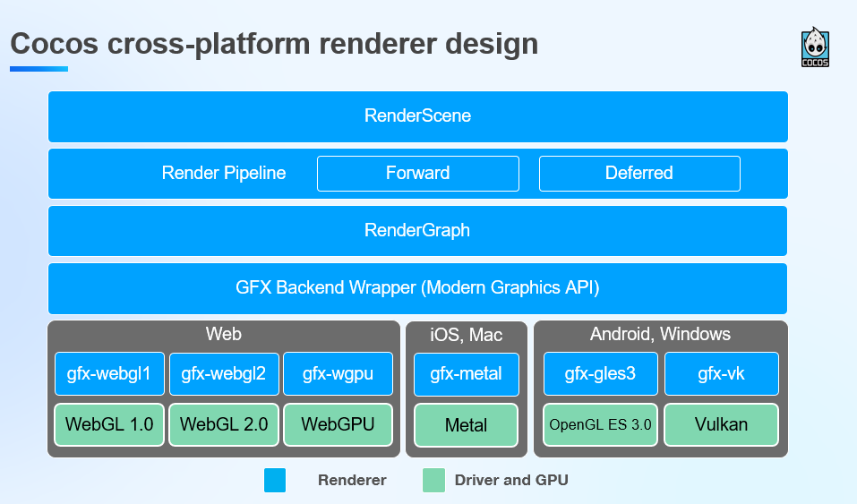Click the WebGL 1.0 driver box
This screenshot has height=504, width=857.
click(x=109, y=424)
